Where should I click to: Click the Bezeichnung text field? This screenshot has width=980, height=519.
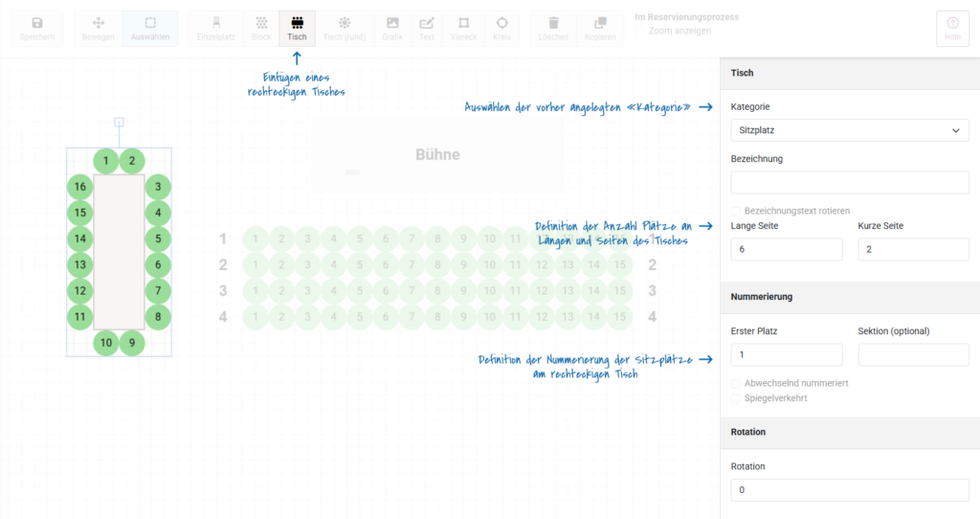click(849, 182)
